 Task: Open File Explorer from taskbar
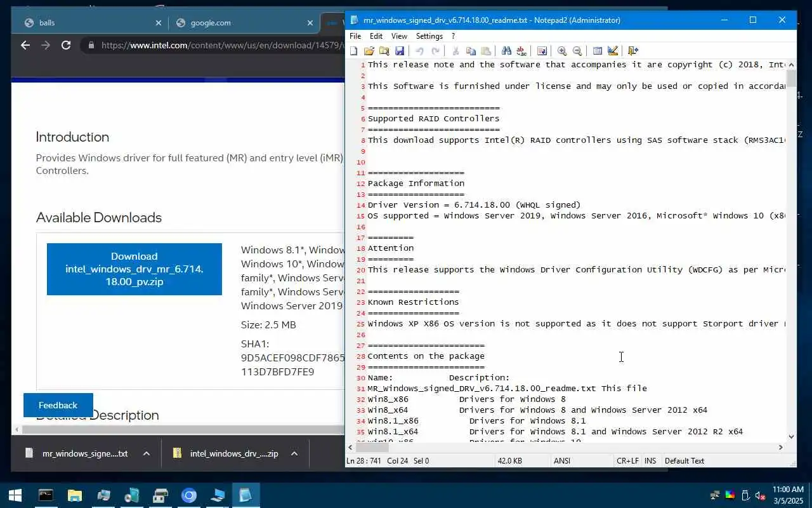(75, 495)
